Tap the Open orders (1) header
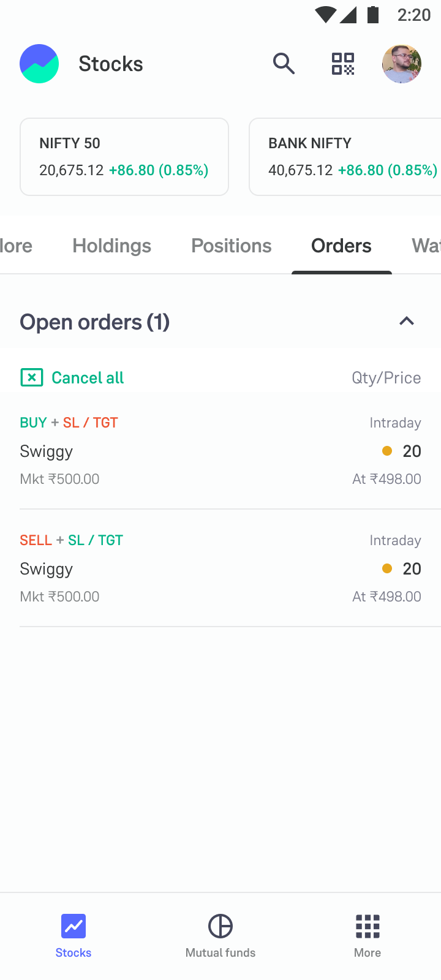Viewport: 441px width, 980px height. pos(95,322)
